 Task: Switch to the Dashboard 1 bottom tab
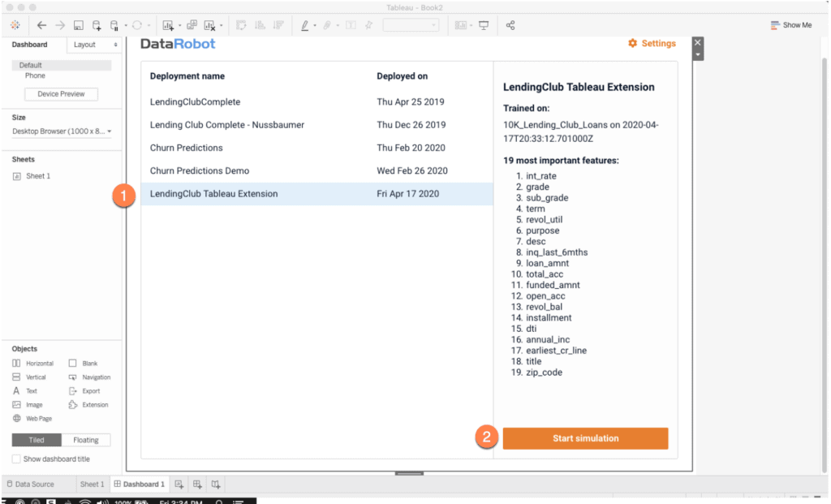tap(140, 484)
